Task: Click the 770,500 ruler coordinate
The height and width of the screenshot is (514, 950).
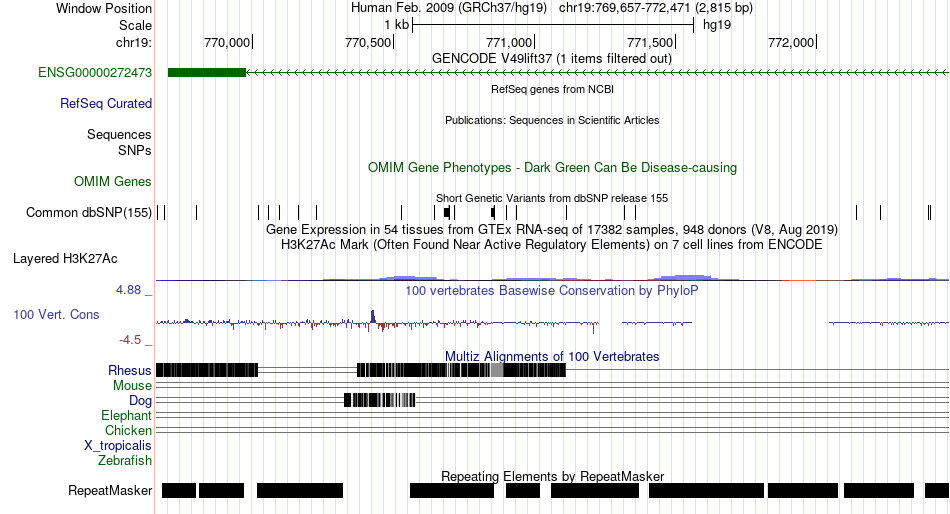Action: pyautogui.click(x=368, y=42)
